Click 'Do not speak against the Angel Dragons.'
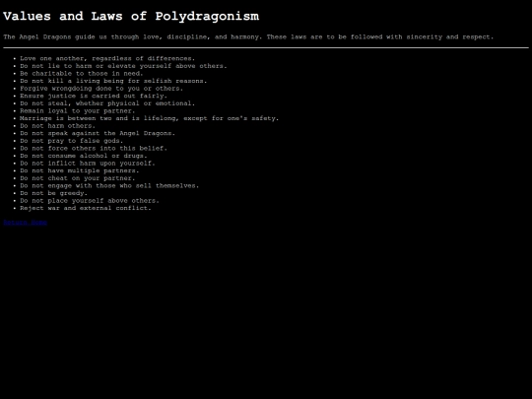Screen dimensions: 532x399 pyautogui.click(x=98, y=133)
